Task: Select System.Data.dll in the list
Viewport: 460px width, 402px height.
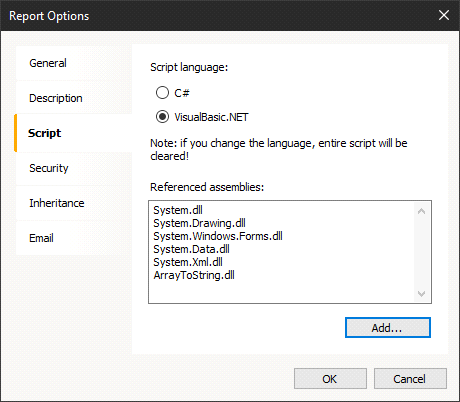Action: tap(191, 249)
